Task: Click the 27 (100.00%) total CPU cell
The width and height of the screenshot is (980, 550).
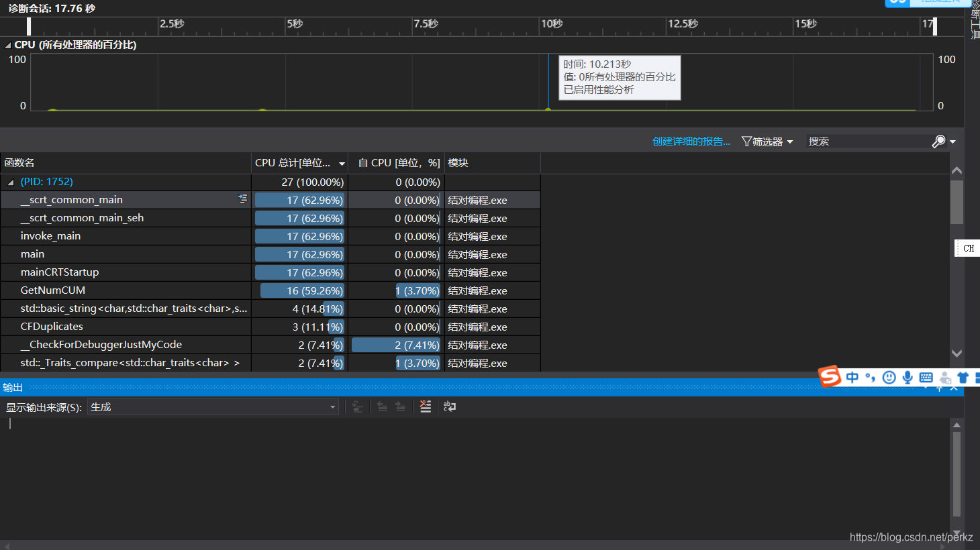Action: click(299, 182)
